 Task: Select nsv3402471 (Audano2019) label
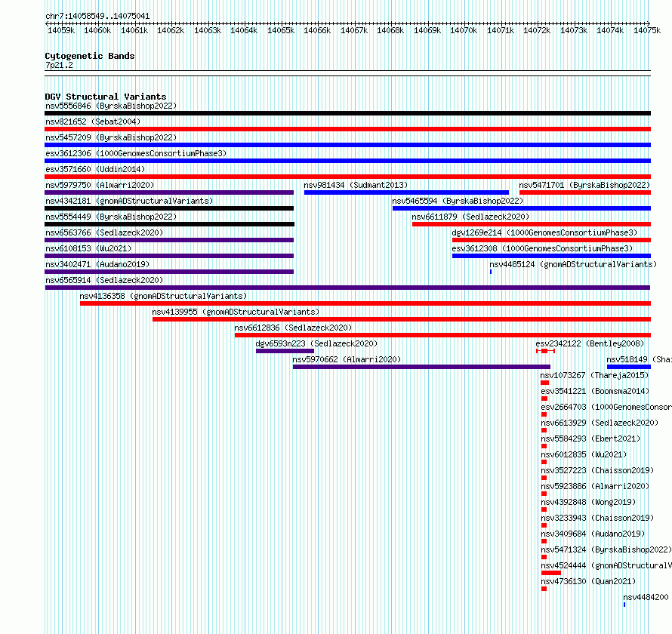[x=97, y=264]
